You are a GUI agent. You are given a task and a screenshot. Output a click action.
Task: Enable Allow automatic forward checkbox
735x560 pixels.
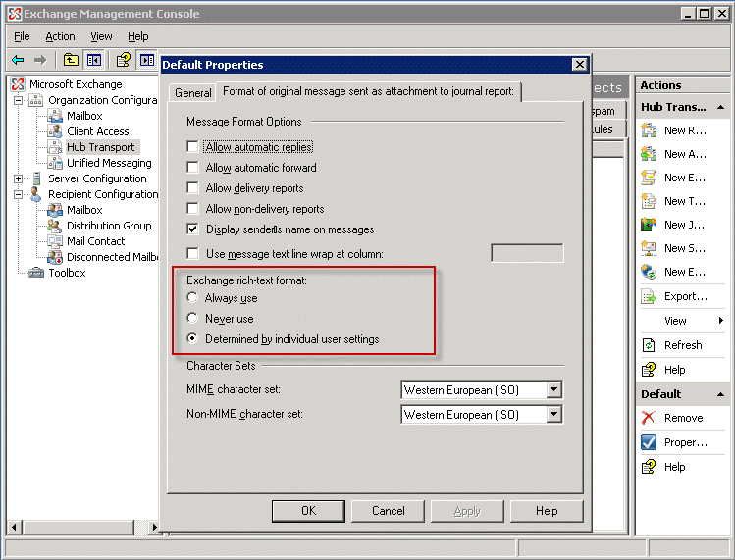(x=192, y=168)
